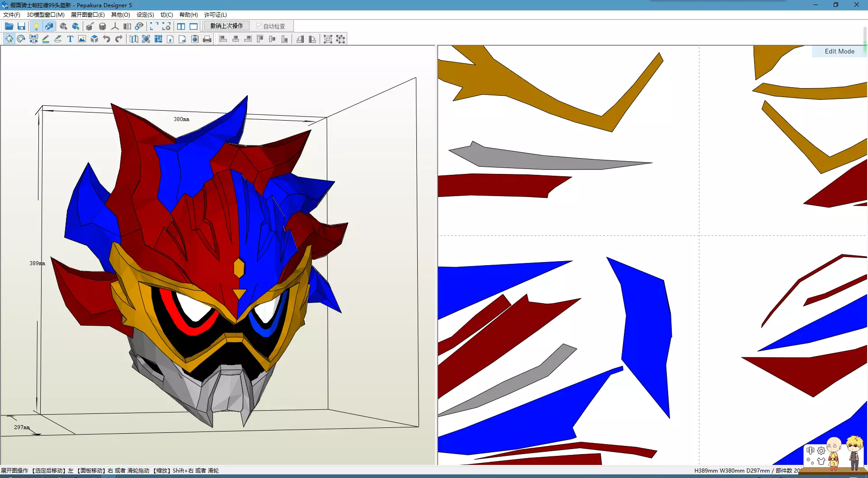Click the align top icon
868x478 pixels.
pyautogui.click(x=260, y=39)
